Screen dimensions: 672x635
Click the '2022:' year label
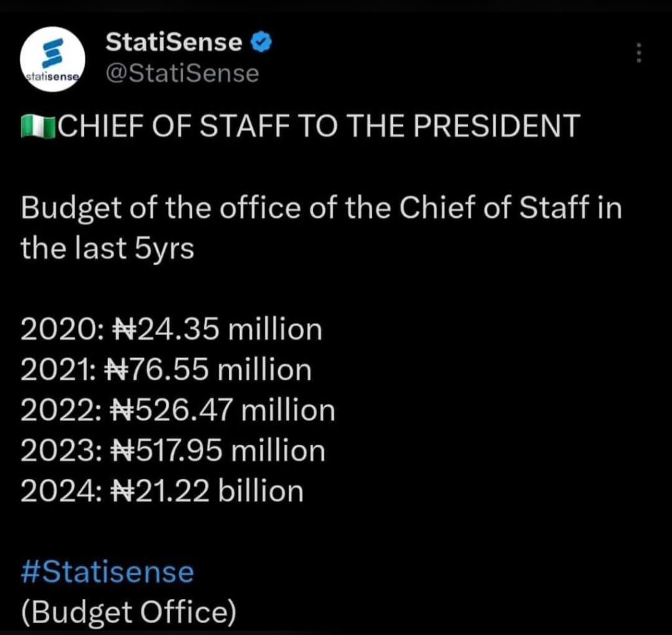coord(60,411)
